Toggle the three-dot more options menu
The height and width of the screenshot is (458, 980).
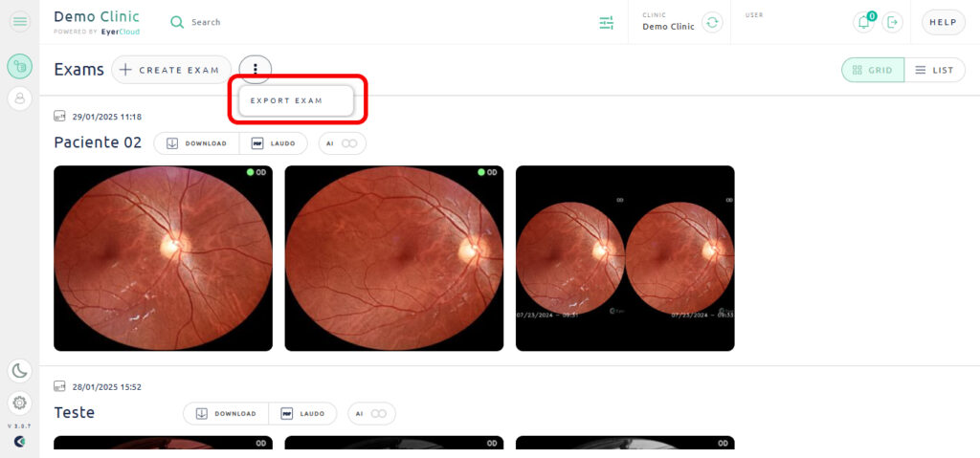coord(255,70)
